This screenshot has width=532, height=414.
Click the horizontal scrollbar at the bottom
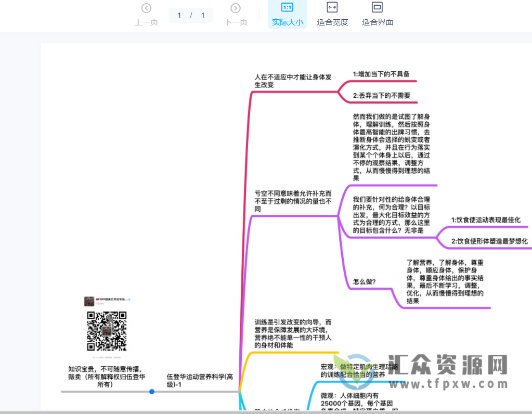pyautogui.click(x=266, y=412)
